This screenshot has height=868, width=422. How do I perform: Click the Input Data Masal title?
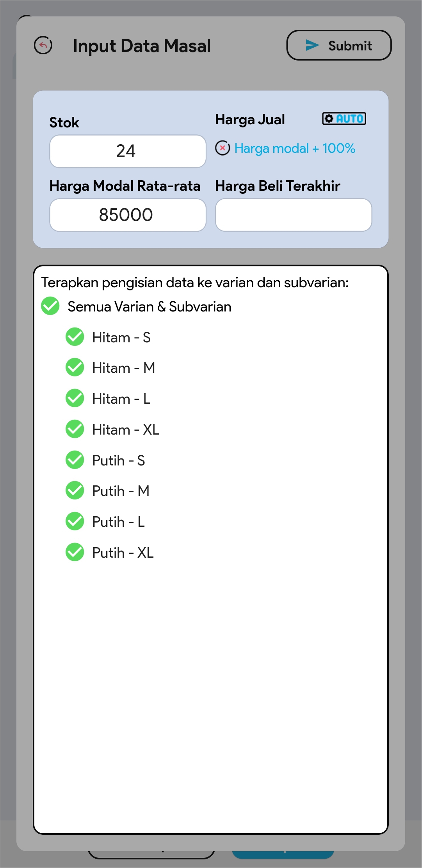pos(142,46)
